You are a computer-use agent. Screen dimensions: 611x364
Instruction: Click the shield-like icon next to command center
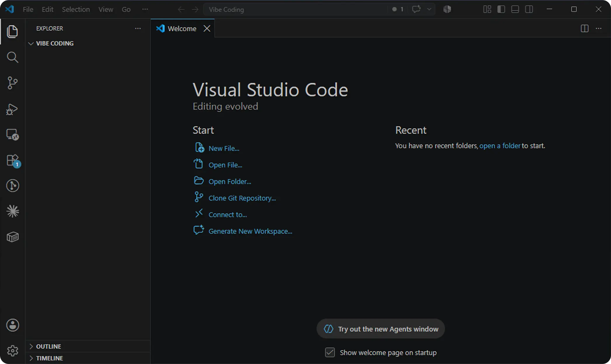[x=447, y=9]
